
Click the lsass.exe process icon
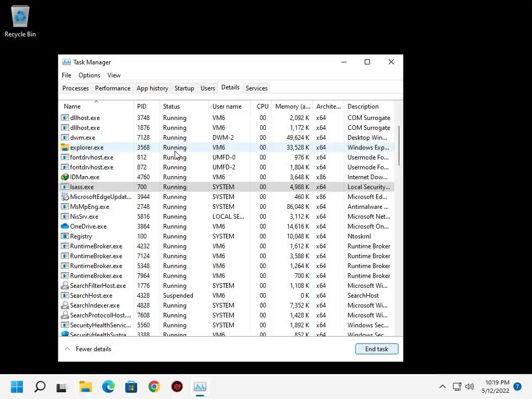tap(65, 187)
